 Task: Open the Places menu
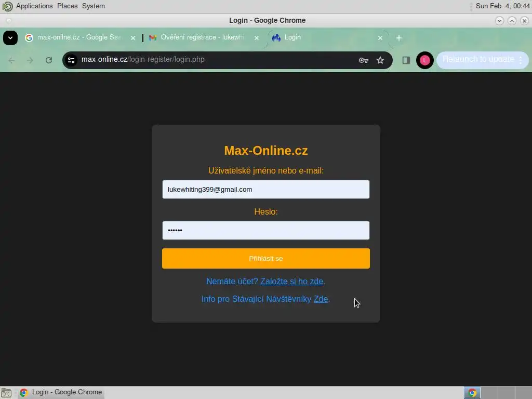pyautogui.click(x=67, y=6)
